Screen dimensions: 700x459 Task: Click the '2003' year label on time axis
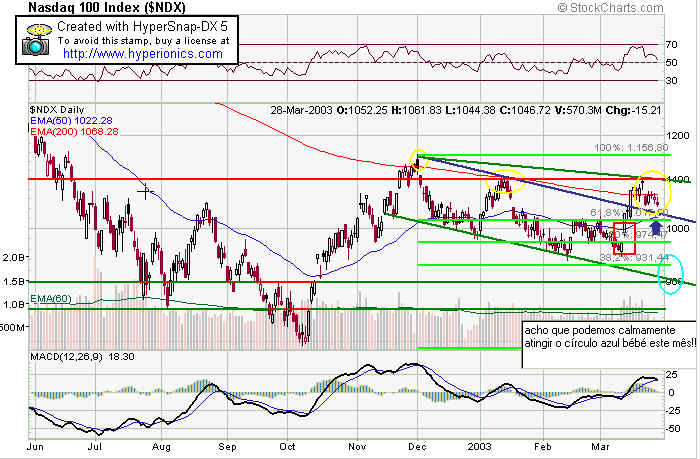click(x=480, y=446)
